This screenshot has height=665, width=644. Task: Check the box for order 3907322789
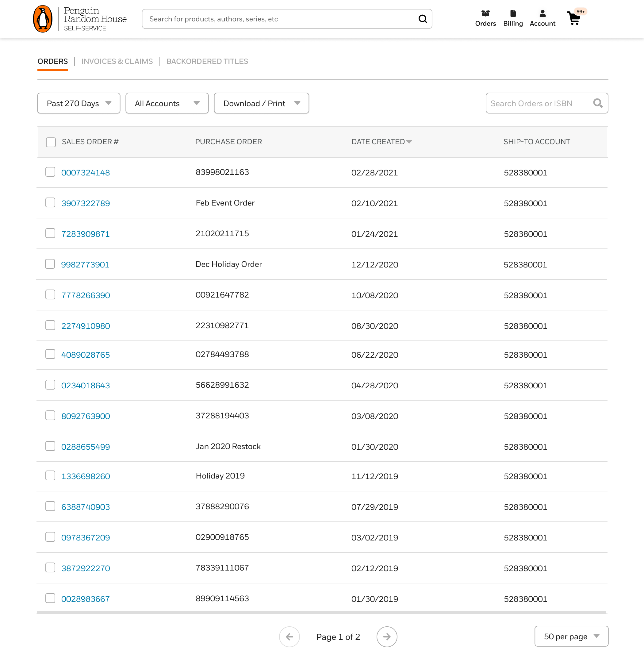tap(50, 202)
